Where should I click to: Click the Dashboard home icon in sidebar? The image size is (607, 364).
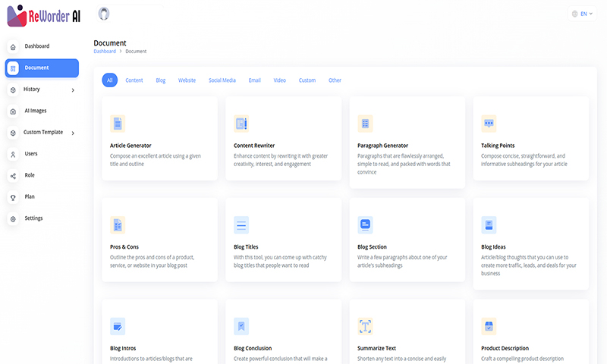click(x=13, y=47)
